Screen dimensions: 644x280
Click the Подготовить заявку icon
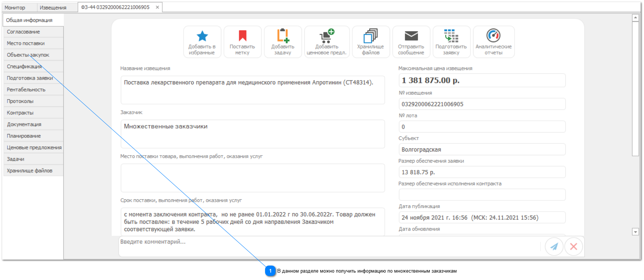click(x=451, y=36)
